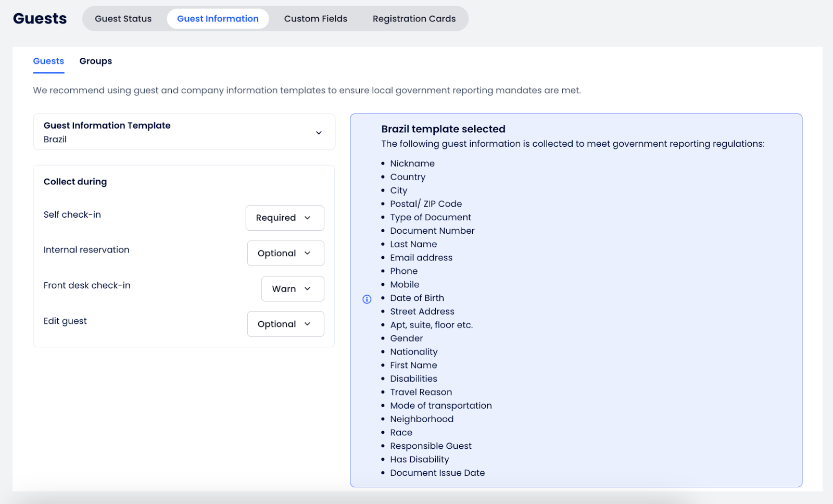Select the Guest Information tab
833x504 pixels.
pos(218,19)
